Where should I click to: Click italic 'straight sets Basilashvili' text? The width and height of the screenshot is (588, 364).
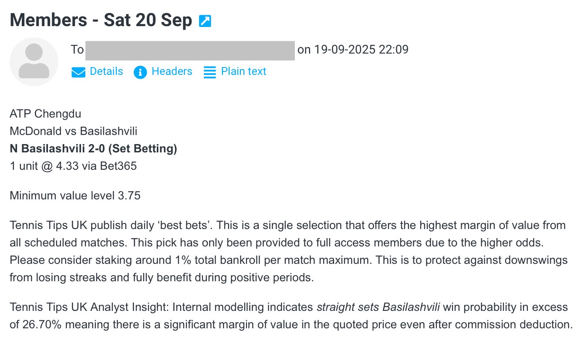pos(378,307)
